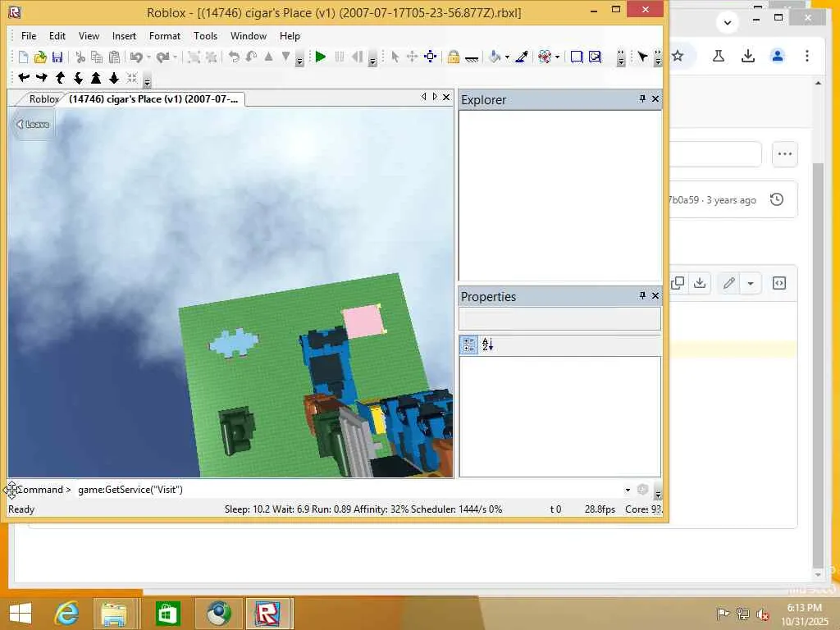Open the Undo history dropdown arrow
840x630 pixels.
click(x=148, y=57)
